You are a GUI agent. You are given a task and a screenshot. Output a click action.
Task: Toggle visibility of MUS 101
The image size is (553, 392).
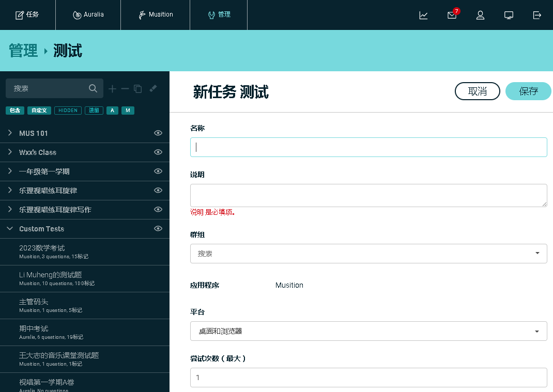158,133
